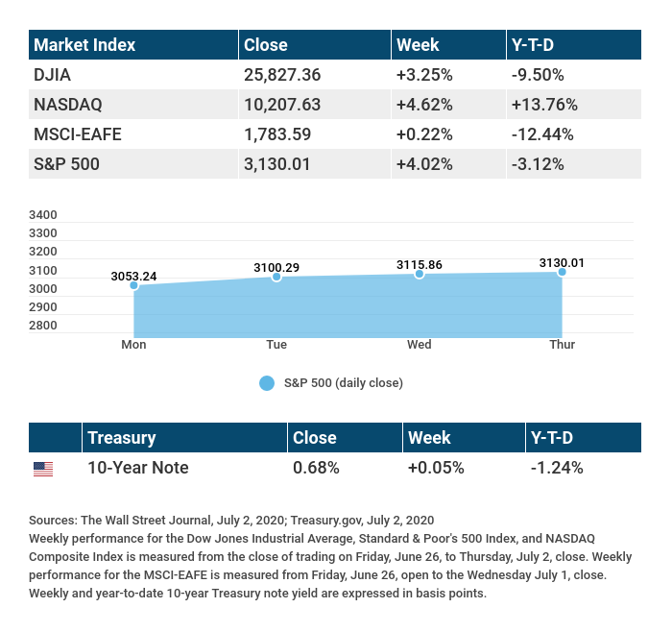The height and width of the screenshot is (632, 672).
Task: Select the NASDAQ row label
Action: click(x=67, y=104)
